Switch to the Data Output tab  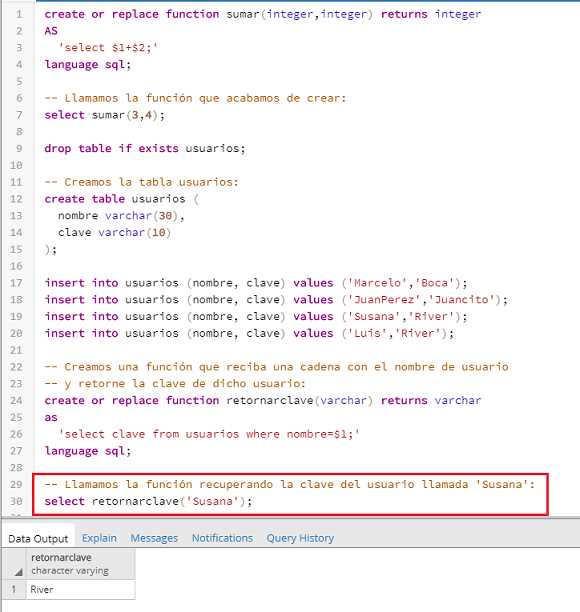38,538
